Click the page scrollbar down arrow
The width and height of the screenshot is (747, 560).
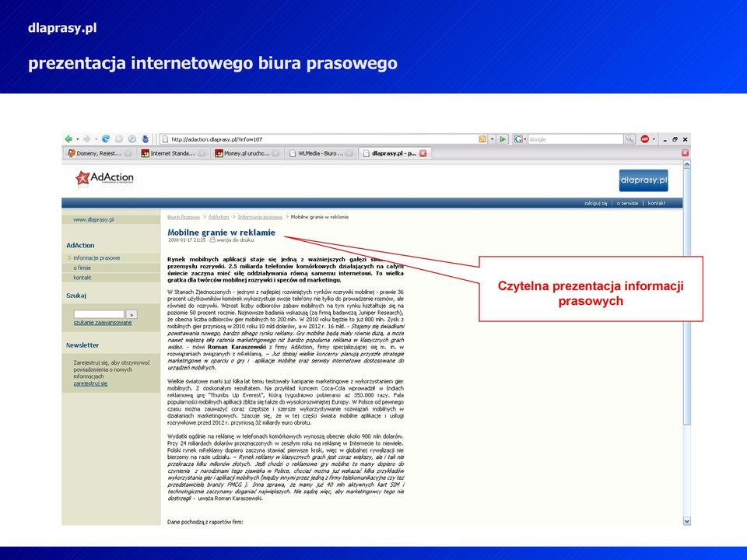[x=686, y=521]
